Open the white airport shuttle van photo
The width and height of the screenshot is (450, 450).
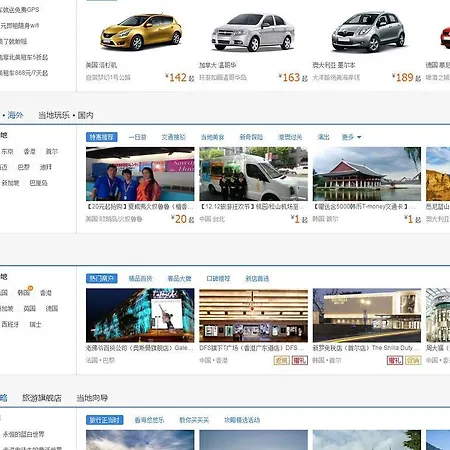click(253, 174)
